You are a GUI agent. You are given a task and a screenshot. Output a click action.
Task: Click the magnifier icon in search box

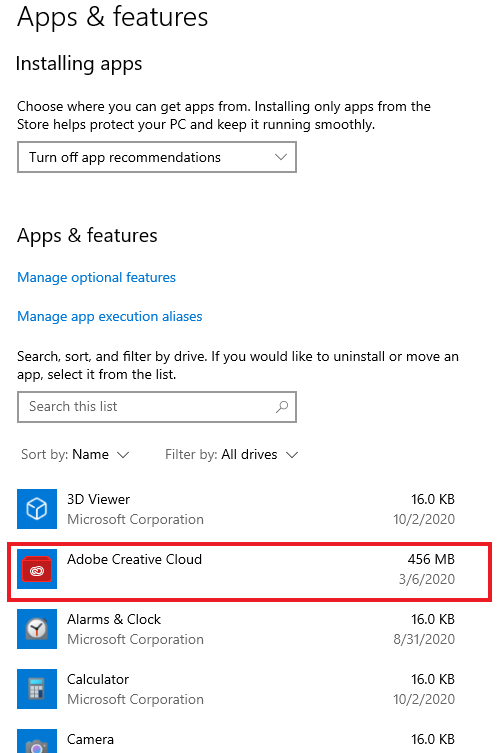tap(282, 407)
